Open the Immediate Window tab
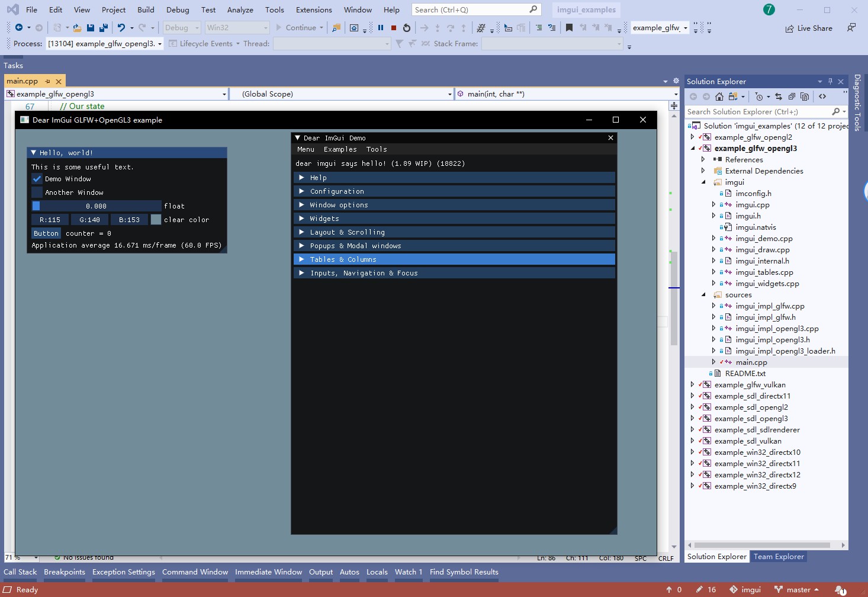The height and width of the screenshot is (597, 868). point(268,572)
